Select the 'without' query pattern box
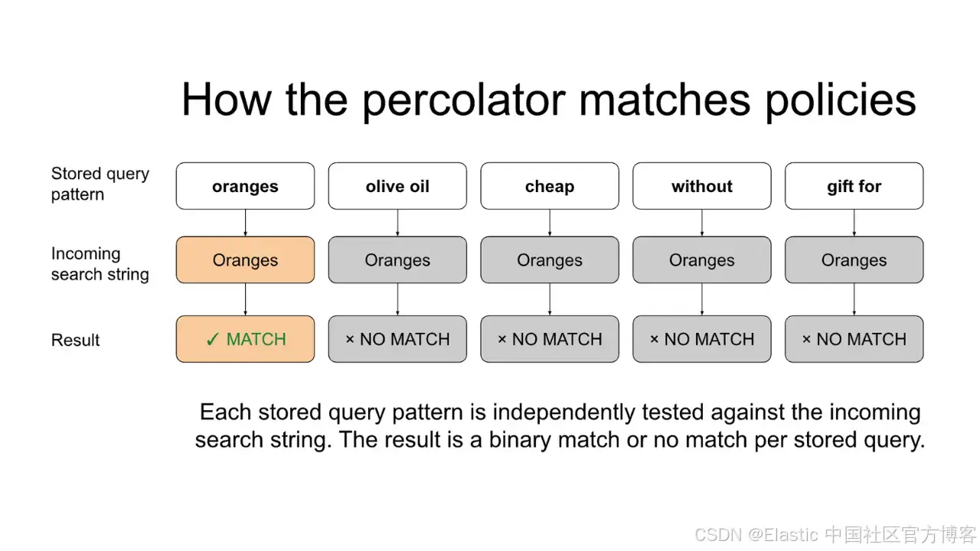 tap(702, 186)
